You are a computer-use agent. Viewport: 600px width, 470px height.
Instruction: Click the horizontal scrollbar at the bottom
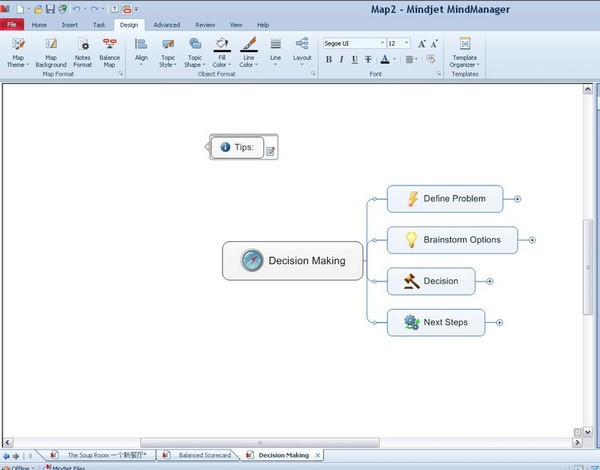click(260, 442)
